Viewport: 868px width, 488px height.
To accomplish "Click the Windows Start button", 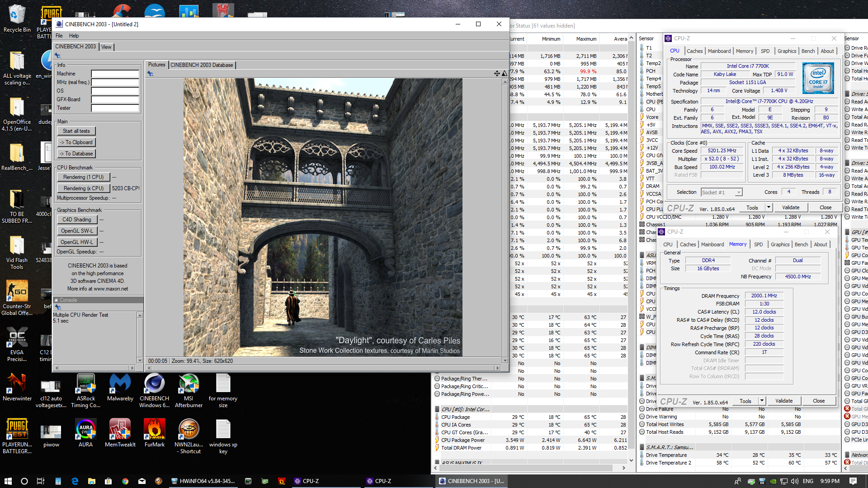I will [x=8, y=481].
